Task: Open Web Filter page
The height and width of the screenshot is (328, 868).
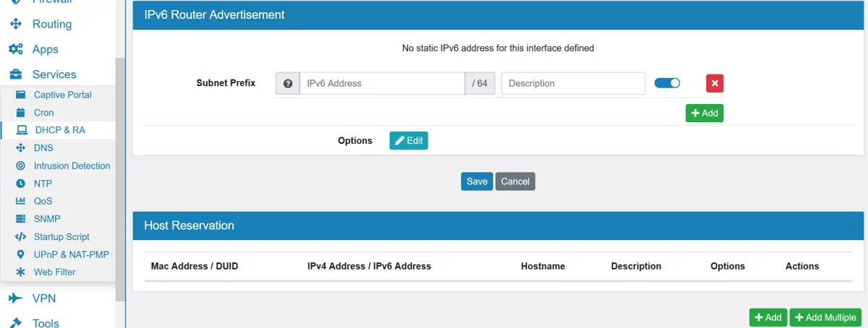Action: [55, 272]
